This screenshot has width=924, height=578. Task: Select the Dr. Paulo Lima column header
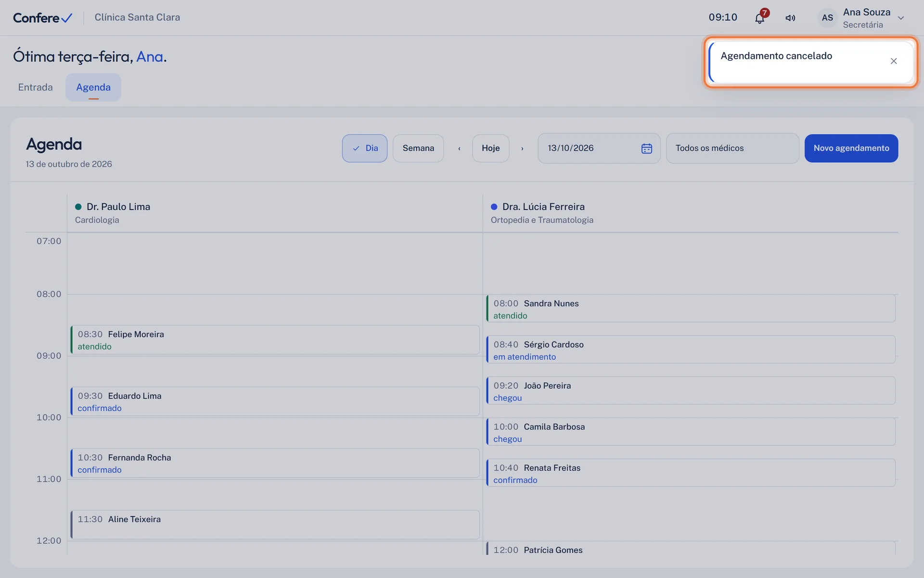click(x=275, y=213)
